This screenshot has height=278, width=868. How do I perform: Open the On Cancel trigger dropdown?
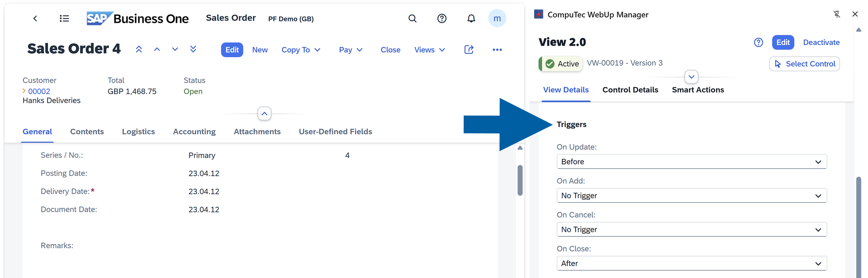coord(692,229)
